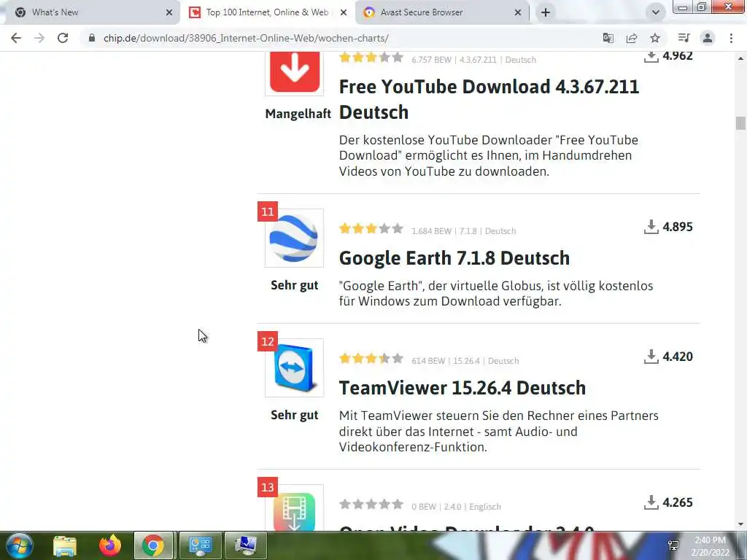Reload the chip.de page
This screenshot has height=560, width=747.
click(x=63, y=38)
